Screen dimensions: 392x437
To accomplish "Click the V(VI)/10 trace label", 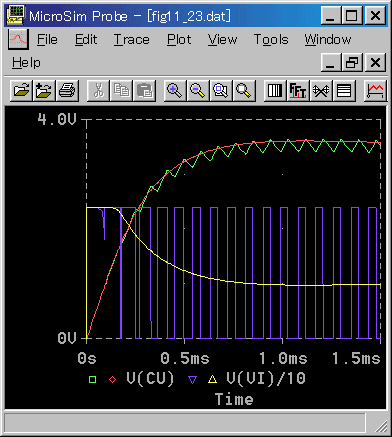I will 266,379.
